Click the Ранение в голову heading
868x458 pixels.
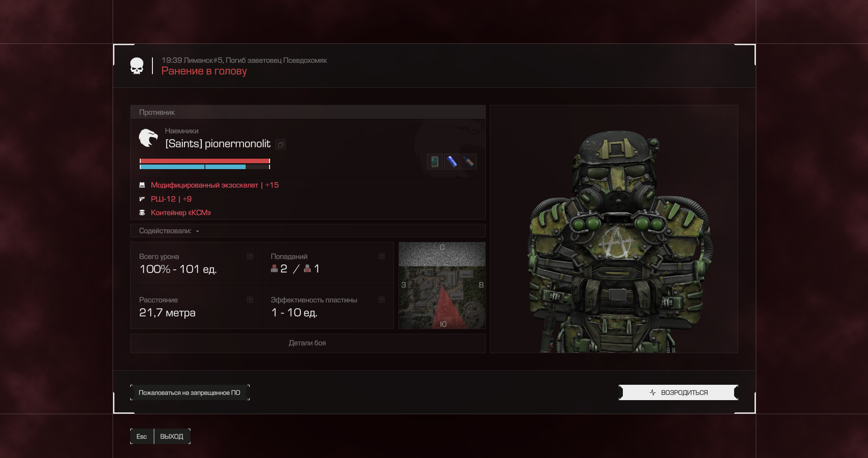(x=204, y=71)
